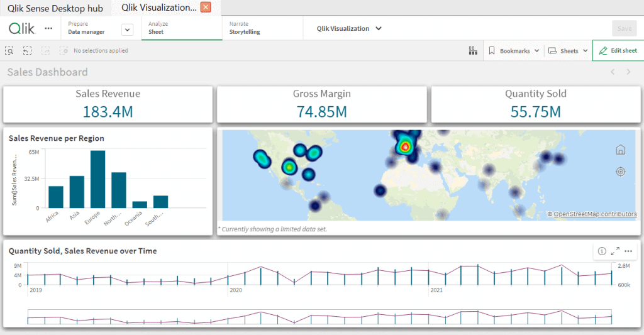The height and width of the screenshot is (335, 644).
Task: Open the Qlik logo home
Action: coord(22,28)
